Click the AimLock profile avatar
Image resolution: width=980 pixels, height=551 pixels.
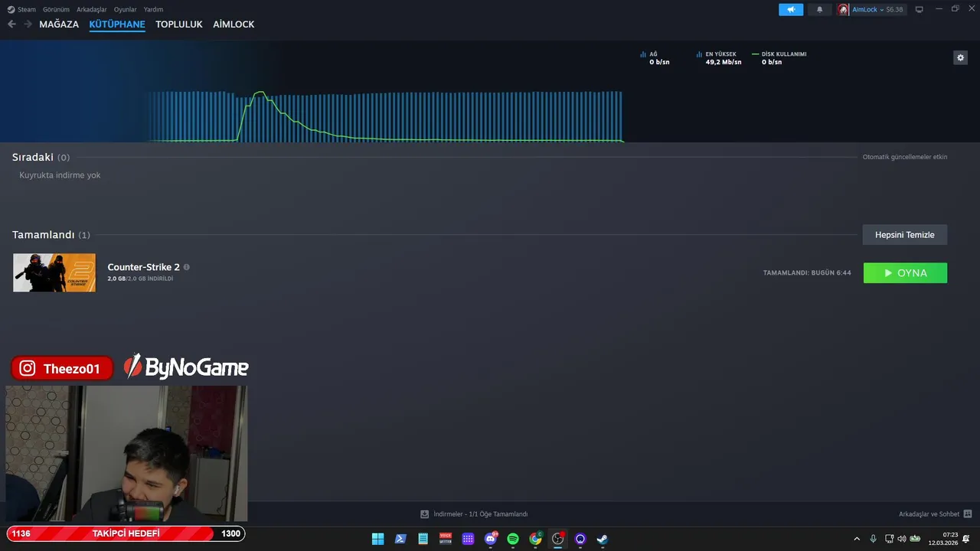(x=843, y=9)
